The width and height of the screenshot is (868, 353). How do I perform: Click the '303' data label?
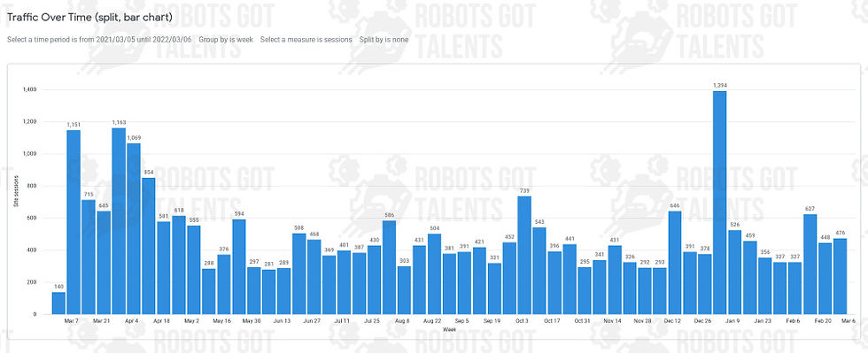point(404,261)
